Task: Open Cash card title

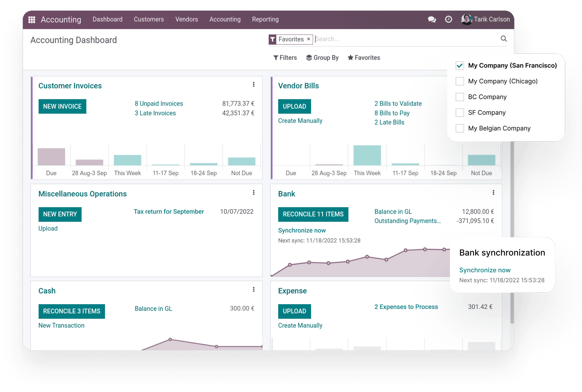Action: click(47, 291)
